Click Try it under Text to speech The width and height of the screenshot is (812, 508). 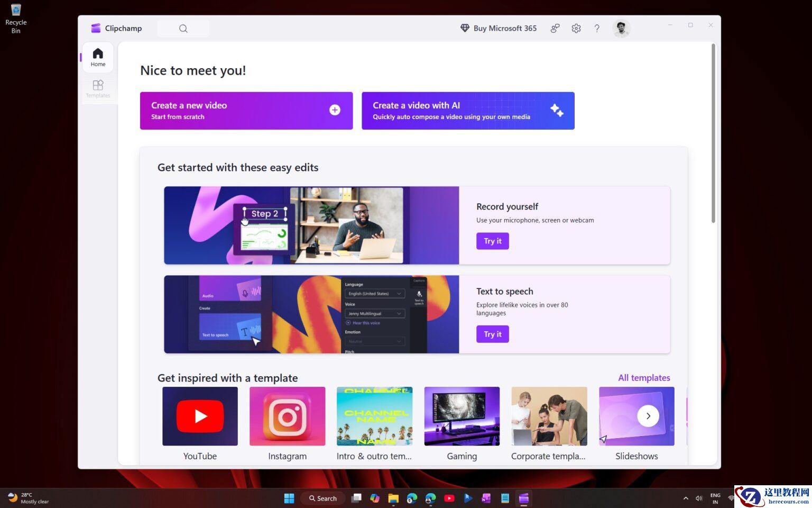point(493,334)
